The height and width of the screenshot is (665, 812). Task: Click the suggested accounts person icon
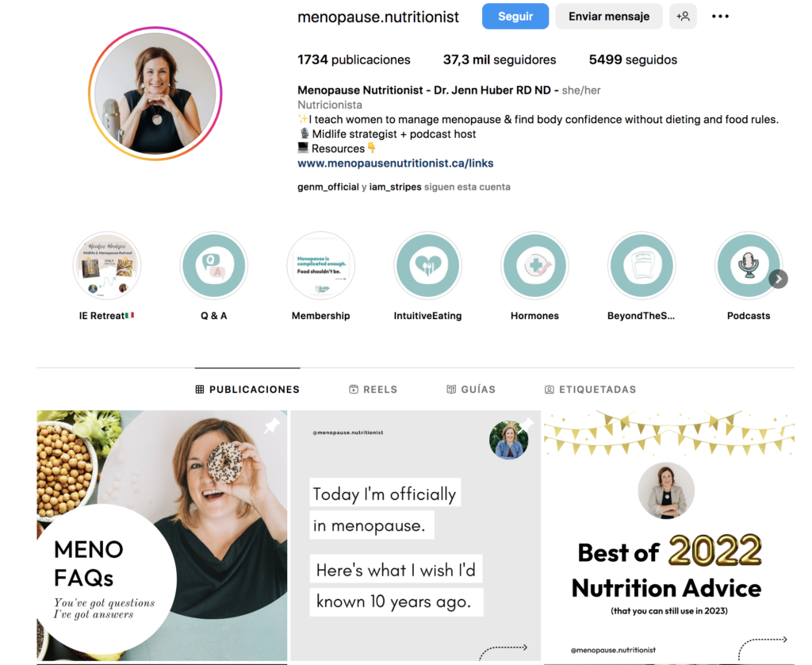(683, 16)
